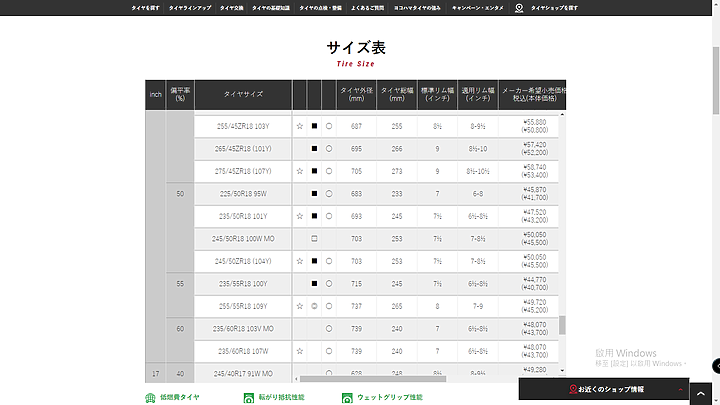
Task: Click the メーカー希望小売価格 column header
Action: 533,95
